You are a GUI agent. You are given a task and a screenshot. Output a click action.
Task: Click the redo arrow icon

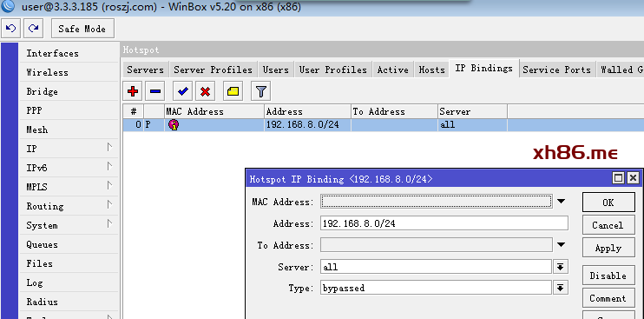(34, 29)
